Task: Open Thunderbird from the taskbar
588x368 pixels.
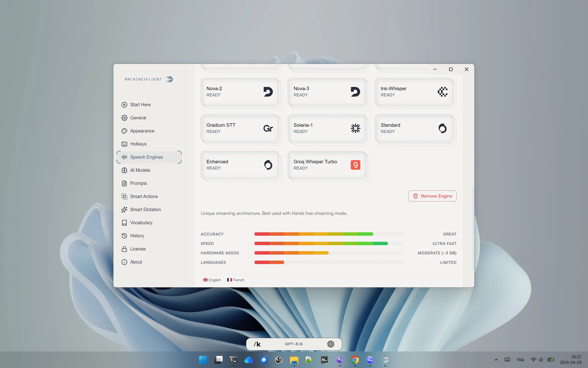Action: (264, 360)
